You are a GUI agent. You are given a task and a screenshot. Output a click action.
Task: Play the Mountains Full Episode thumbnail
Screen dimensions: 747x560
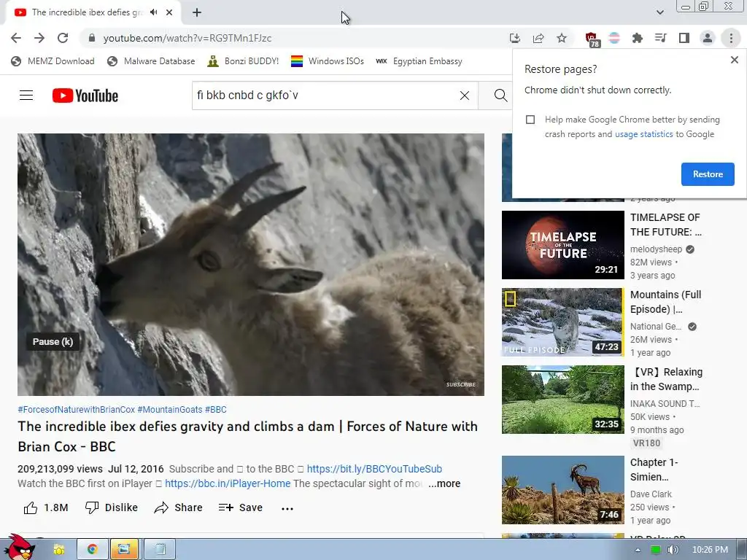(x=562, y=322)
